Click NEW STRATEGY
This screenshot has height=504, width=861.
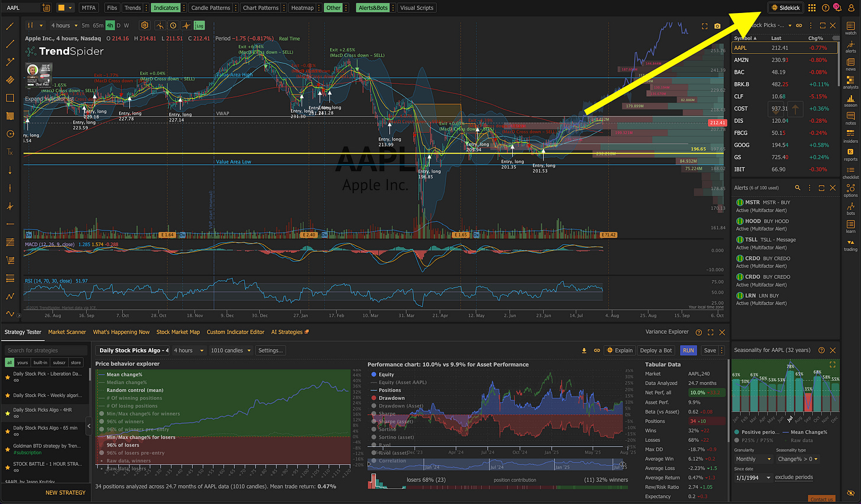point(65,493)
